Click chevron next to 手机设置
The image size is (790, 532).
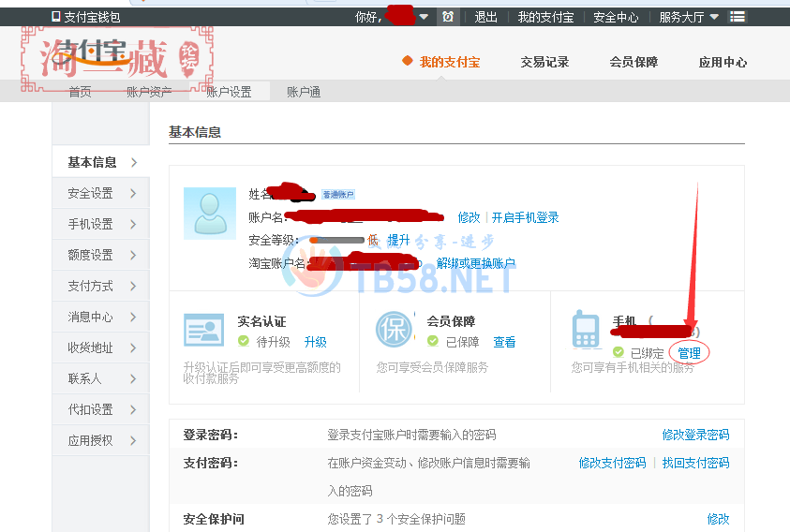tap(133, 224)
